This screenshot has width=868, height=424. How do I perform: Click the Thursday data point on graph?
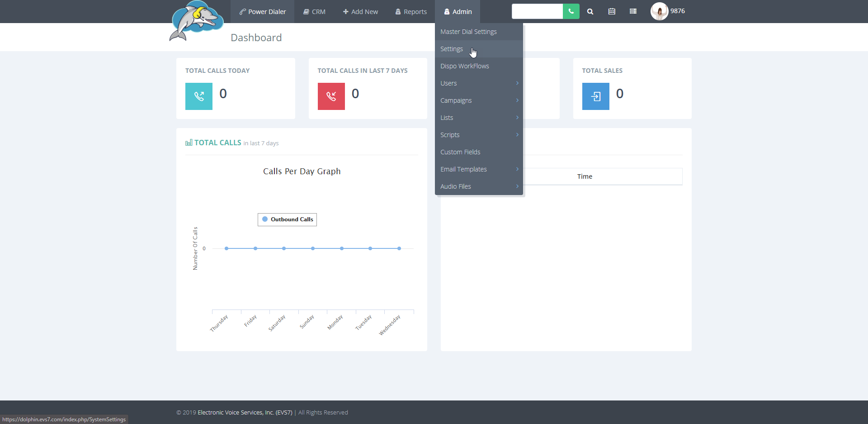(226, 248)
